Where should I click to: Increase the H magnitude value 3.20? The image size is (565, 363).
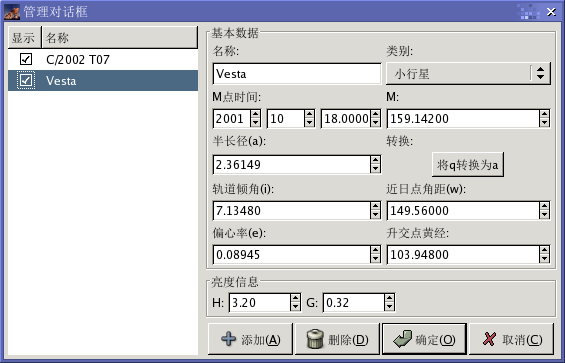(x=295, y=298)
